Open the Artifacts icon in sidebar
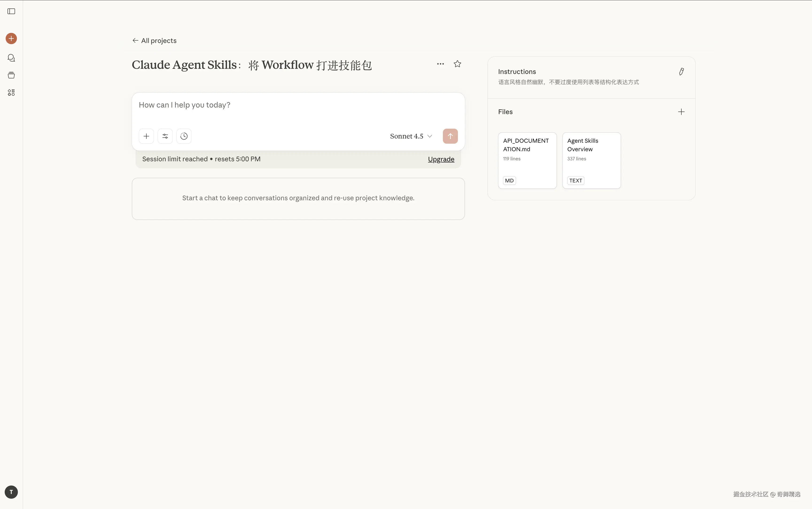Viewport: 812px width, 509px height. 11,93
